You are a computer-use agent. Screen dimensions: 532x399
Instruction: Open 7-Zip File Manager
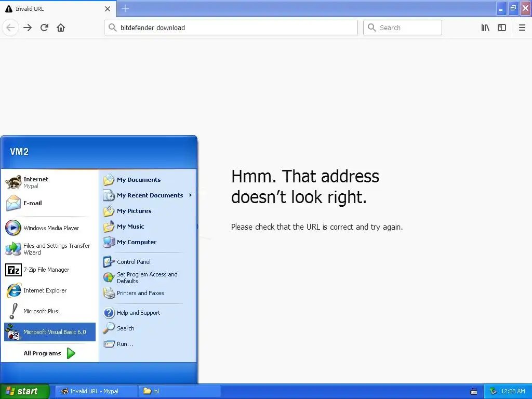pyautogui.click(x=50, y=270)
